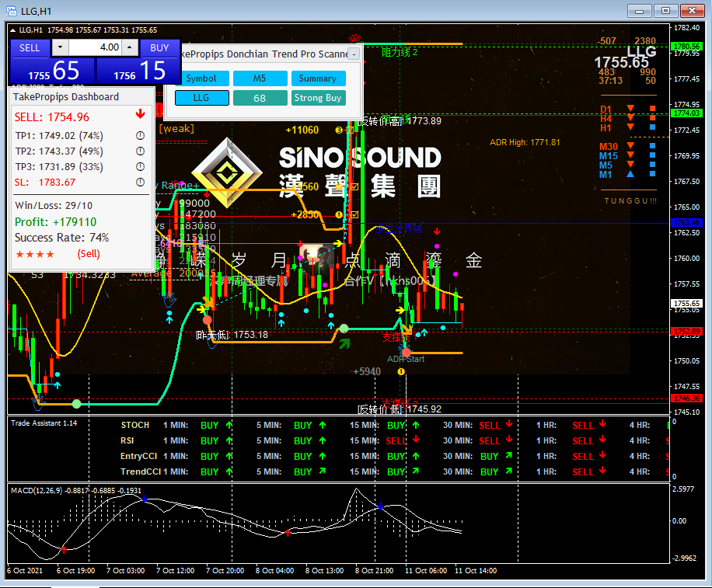Click the 8 Oct 21:00 time axis label
This screenshot has height=588, width=712.
374,571
